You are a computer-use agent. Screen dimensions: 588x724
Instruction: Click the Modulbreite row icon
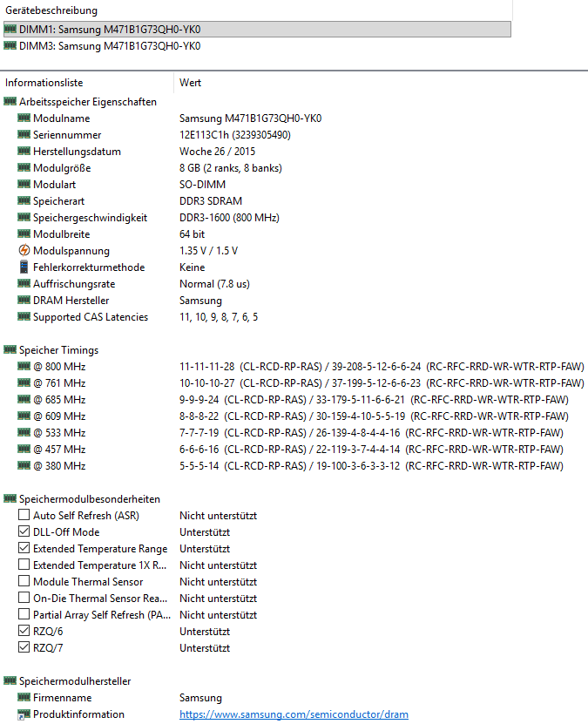pyautogui.click(x=24, y=234)
